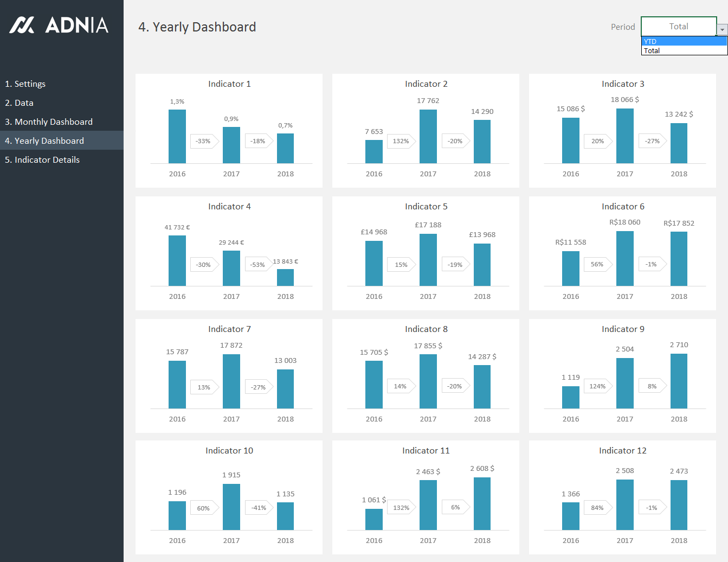This screenshot has height=562, width=728.
Task: Choose Total from Period list
Action: coord(684,50)
